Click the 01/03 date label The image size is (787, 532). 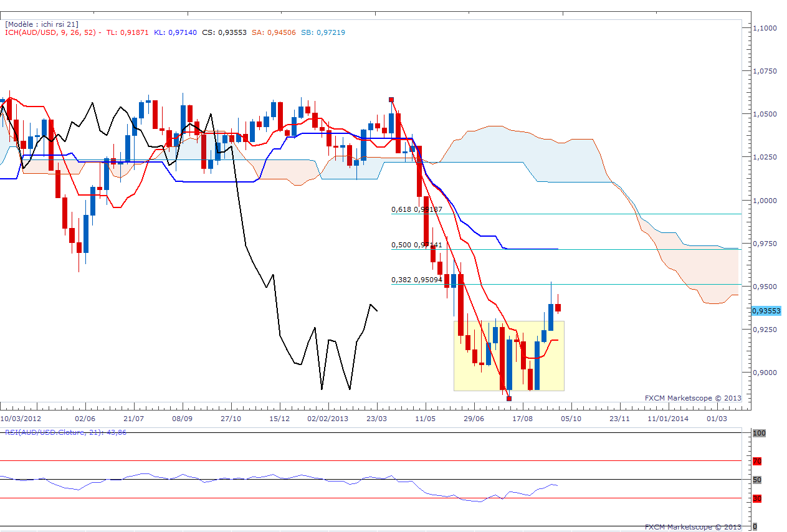(717, 419)
